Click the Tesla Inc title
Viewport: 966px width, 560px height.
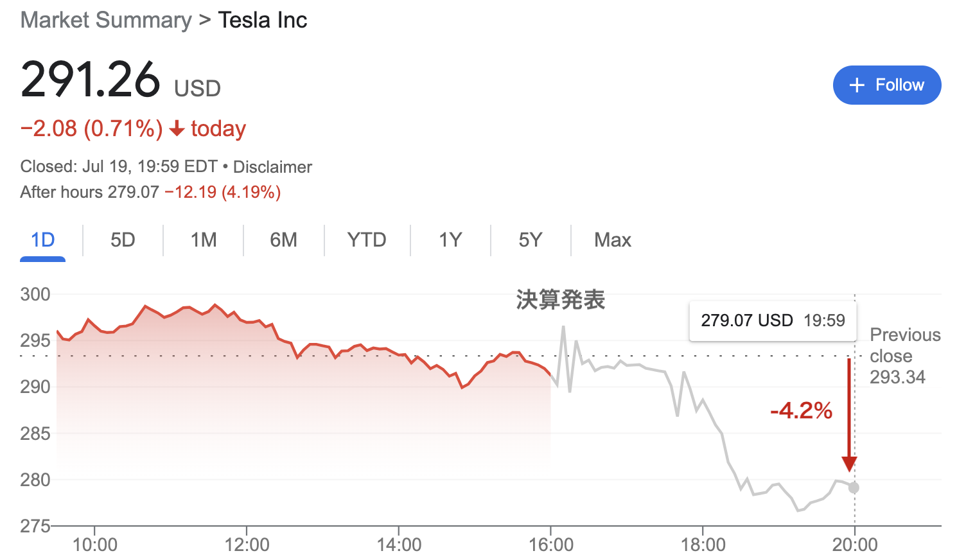point(262,20)
